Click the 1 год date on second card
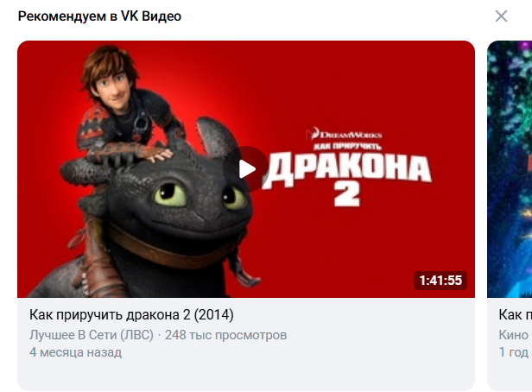This screenshot has height=392, width=532. click(x=515, y=352)
